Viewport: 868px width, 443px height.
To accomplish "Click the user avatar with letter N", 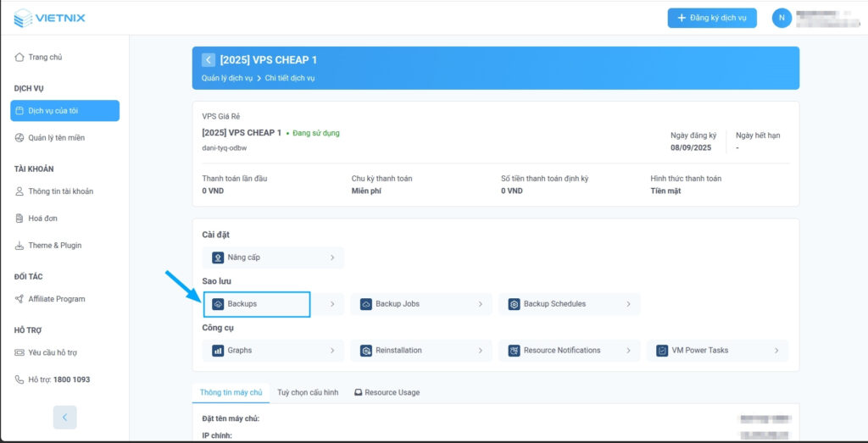I will point(782,18).
